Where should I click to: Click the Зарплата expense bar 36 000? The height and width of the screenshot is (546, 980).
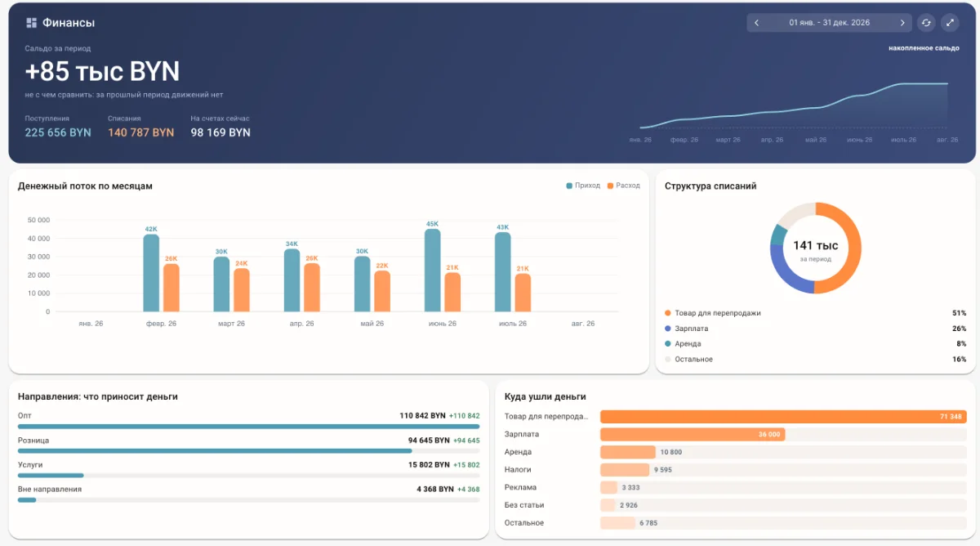[693, 435]
